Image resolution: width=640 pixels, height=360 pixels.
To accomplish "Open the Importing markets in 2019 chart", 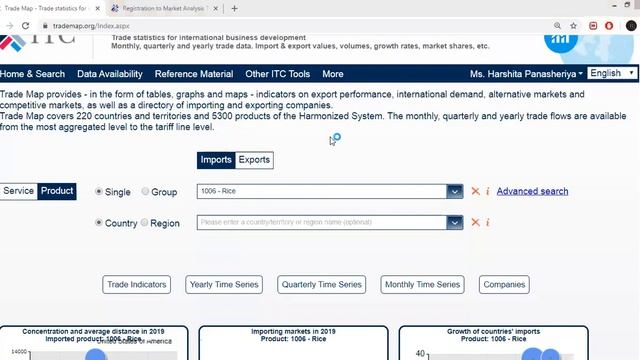I will click(x=293, y=343).
